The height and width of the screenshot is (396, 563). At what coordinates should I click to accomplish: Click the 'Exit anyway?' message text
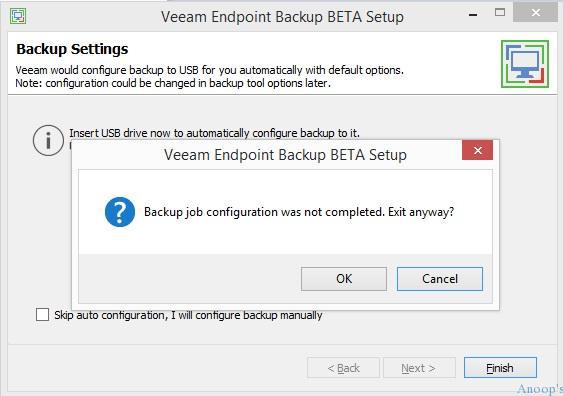[421, 212]
